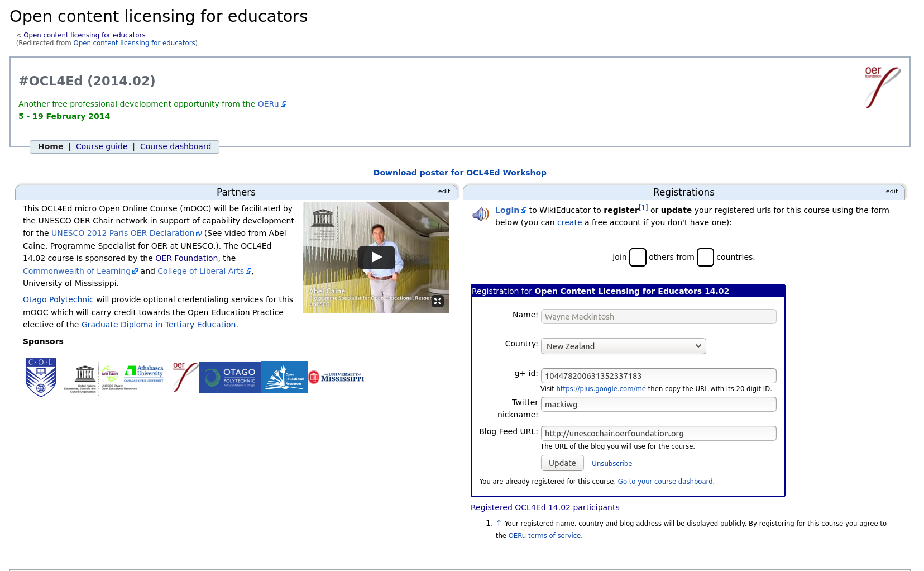Viewport: 924px width, 571px height.
Task: Click the UNESCO temple sponsor logo
Action: 82,379
